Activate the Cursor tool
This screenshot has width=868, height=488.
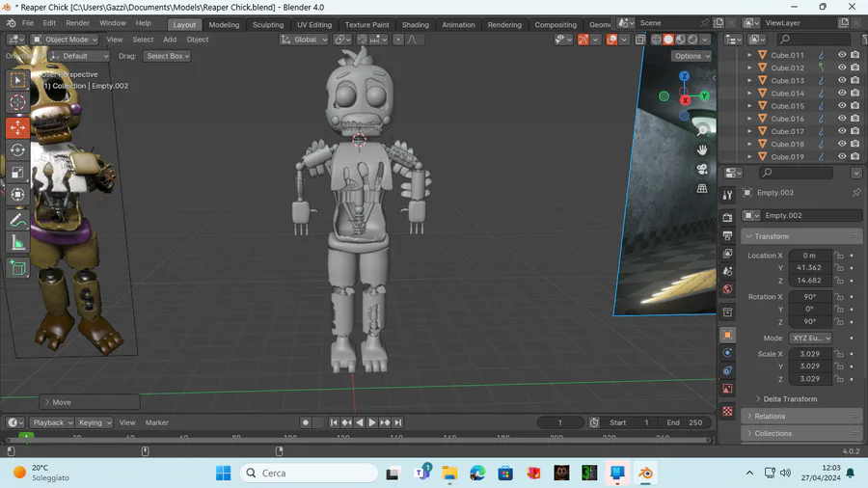[17, 102]
